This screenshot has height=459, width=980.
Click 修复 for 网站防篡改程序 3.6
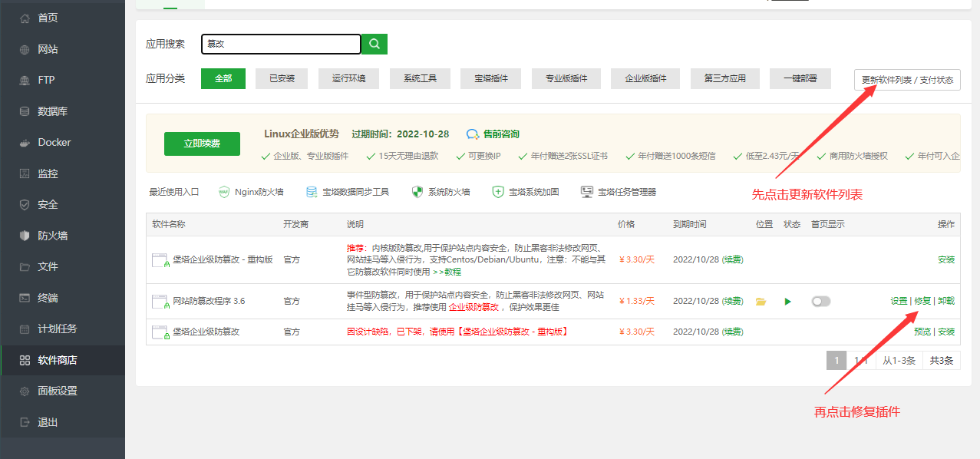pos(922,302)
